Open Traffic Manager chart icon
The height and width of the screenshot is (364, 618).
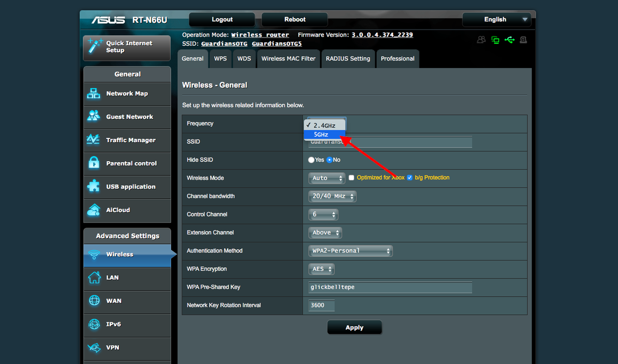coord(93,139)
